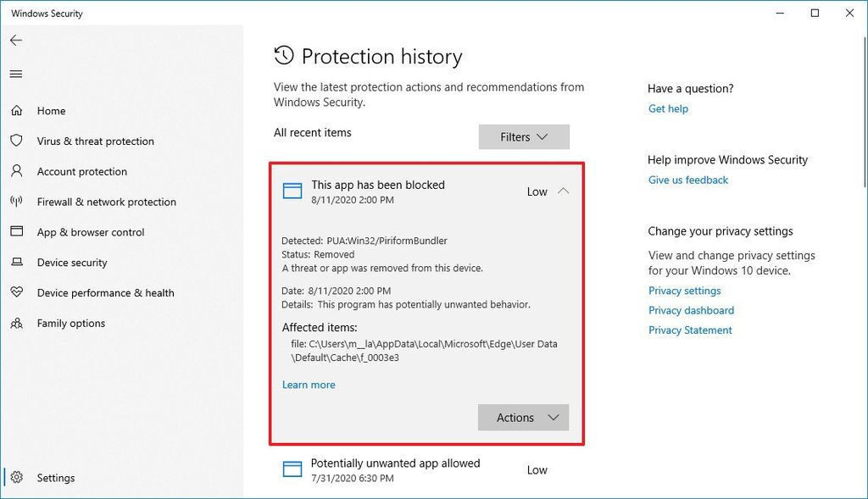The width and height of the screenshot is (868, 499).
Task: Click the Firewall & network protection signal icon
Action: (16, 202)
